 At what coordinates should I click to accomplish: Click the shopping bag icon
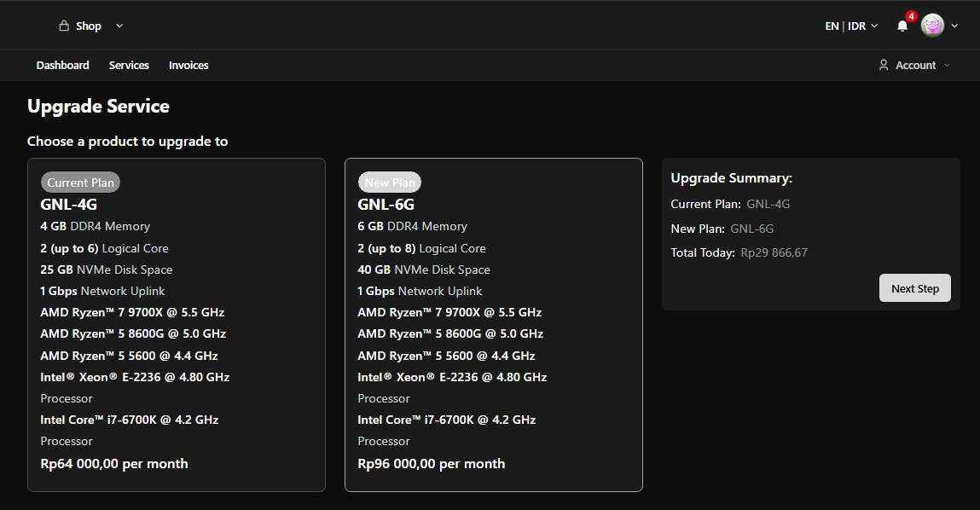(64, 26)
